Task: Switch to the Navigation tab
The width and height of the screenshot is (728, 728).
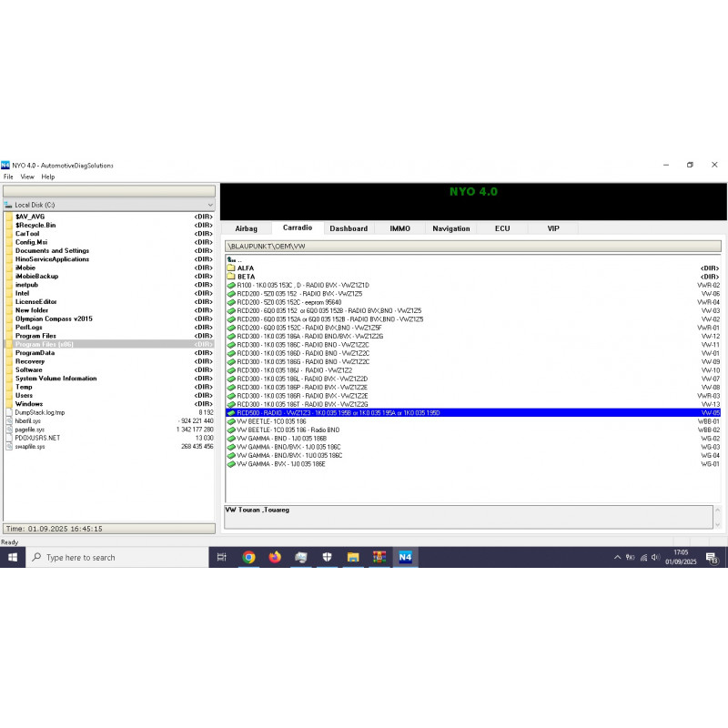Action: pos(450,228)
